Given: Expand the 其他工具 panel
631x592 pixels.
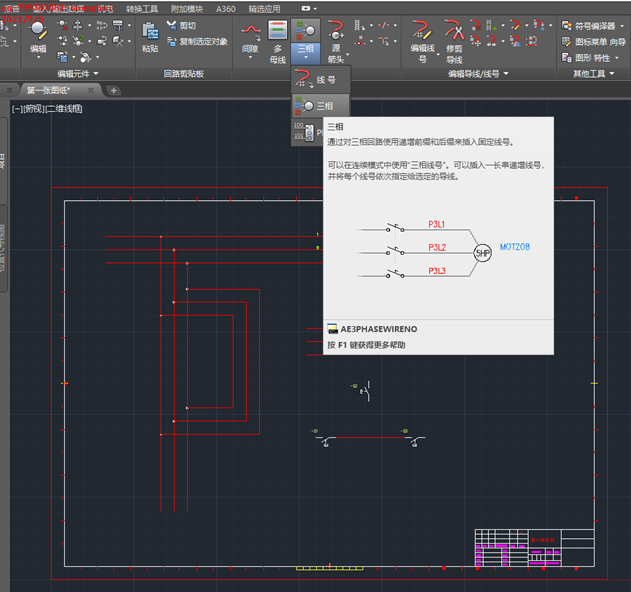Looking at the screenshot, I should (594, 74).
